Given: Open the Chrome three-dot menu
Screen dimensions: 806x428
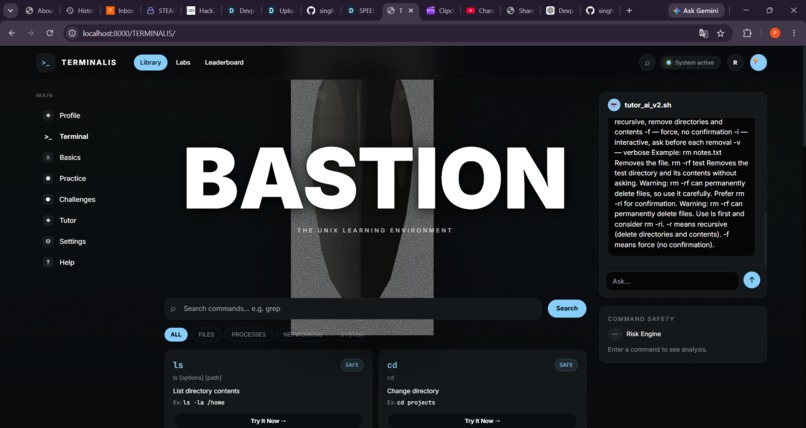Looking at the screenshot, I should coord(794,33).
